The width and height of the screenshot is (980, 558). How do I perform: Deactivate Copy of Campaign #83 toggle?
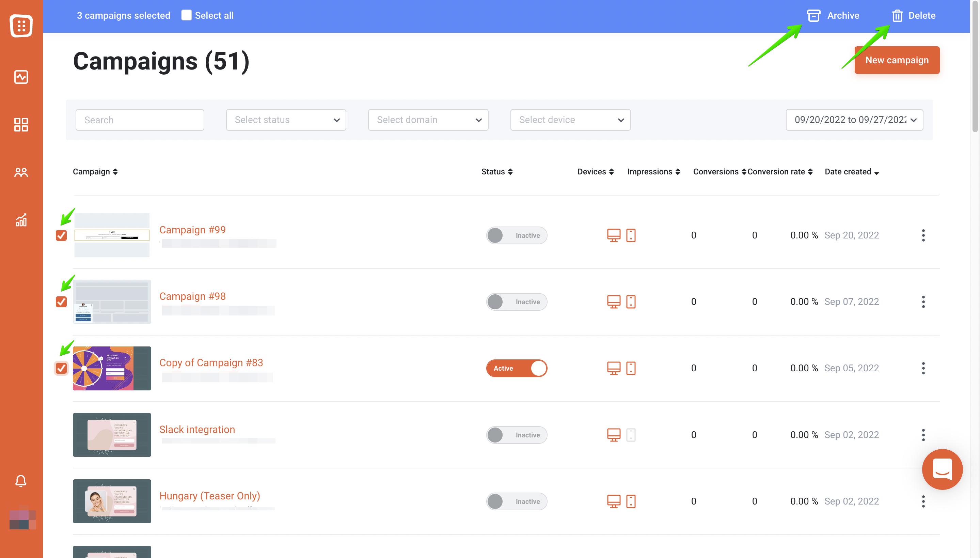[x=516, y=368]
